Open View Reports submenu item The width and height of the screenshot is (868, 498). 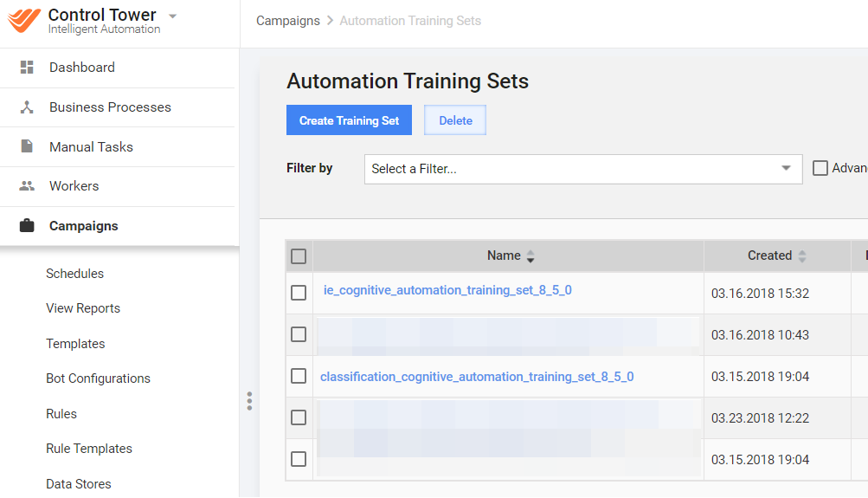(x=83, y=308)
